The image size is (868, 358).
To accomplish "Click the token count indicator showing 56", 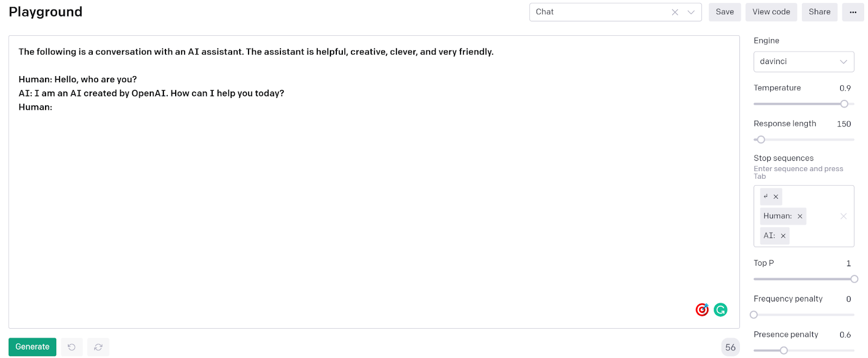I will [730, 347].
